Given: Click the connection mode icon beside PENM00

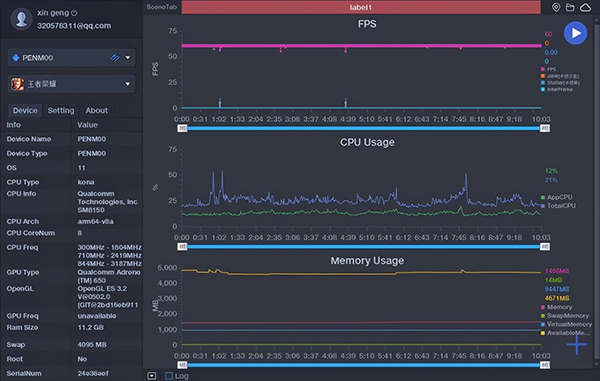Looking at the screenshot, I should [x=115, y=58].
